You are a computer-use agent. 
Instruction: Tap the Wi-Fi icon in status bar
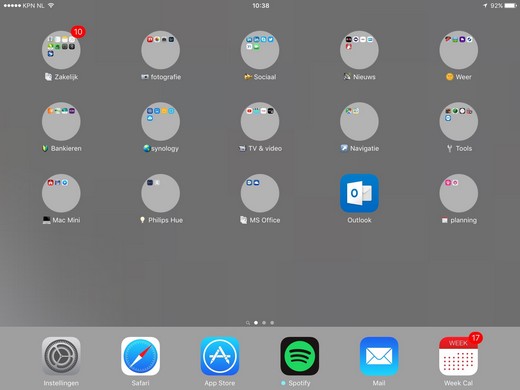coord(51,5)
